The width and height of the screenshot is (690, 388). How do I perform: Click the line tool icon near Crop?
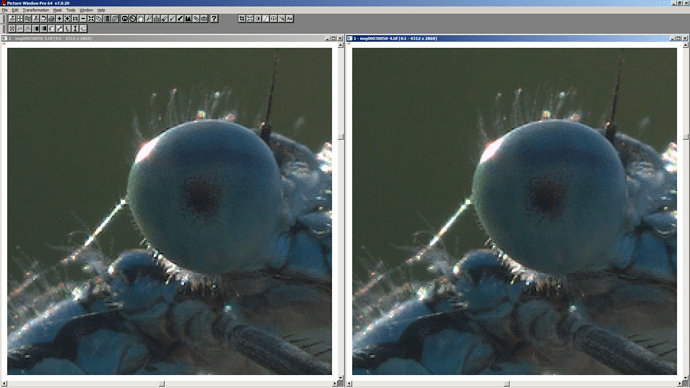tap(266, 18)
